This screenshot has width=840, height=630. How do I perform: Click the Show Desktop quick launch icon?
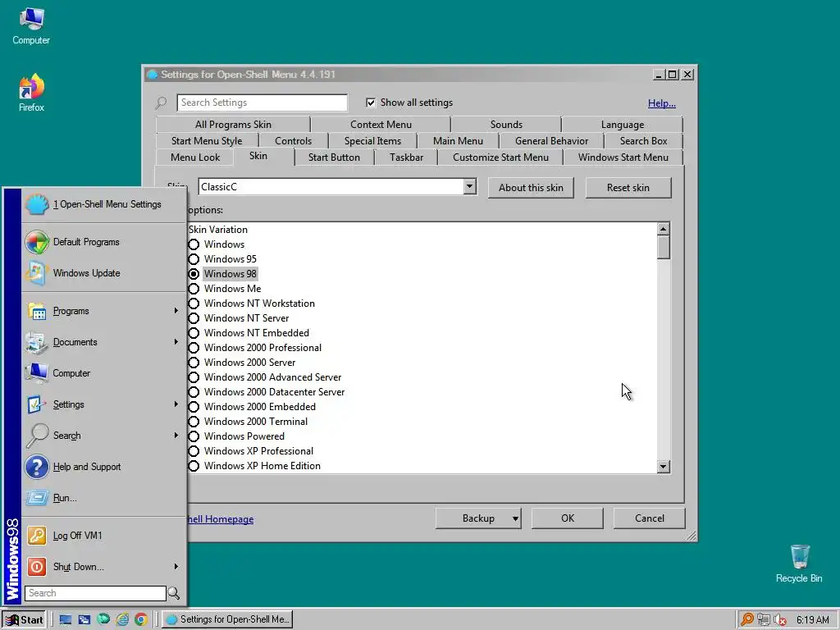(x=66, y=619)
